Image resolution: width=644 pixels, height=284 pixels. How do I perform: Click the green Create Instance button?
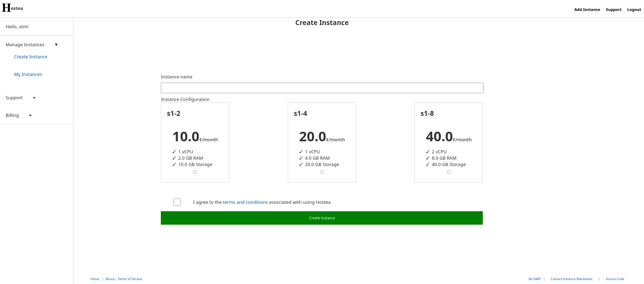coord(322,218)
